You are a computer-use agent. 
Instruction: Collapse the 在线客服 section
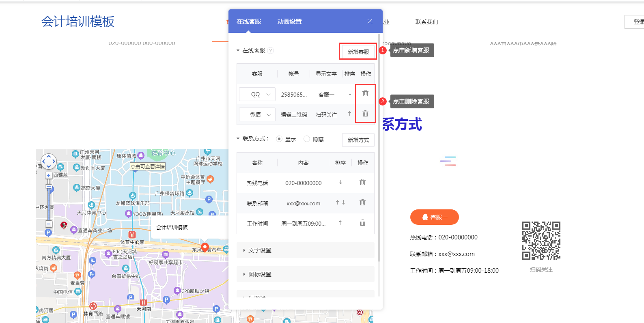(x=238, y=50)
